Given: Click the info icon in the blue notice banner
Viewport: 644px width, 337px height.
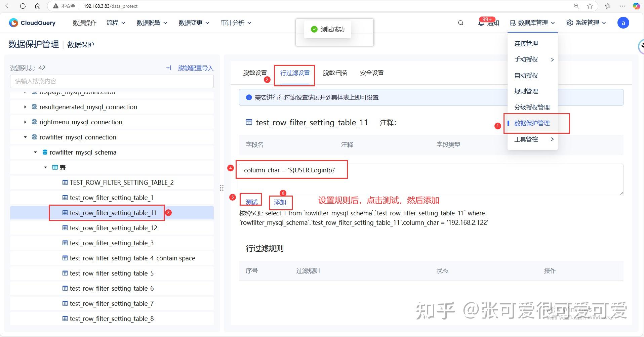Looking at the screenshot, I should (248, 97).
